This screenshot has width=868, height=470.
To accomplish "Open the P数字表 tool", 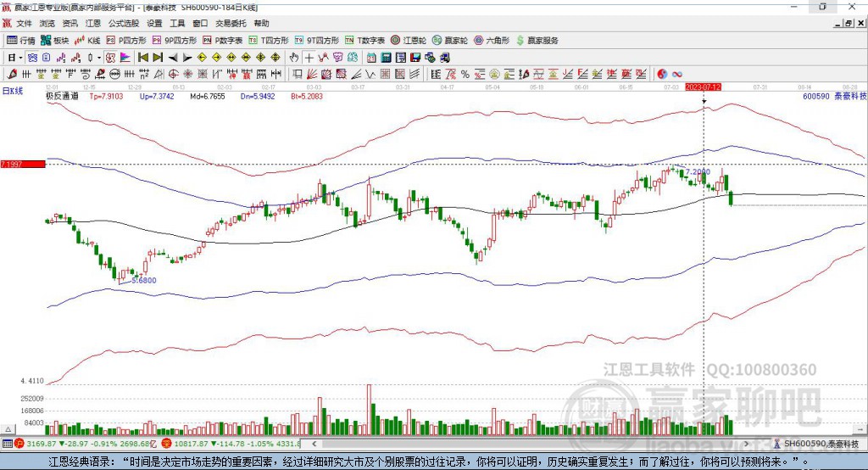I will click(x=223, y=41).
